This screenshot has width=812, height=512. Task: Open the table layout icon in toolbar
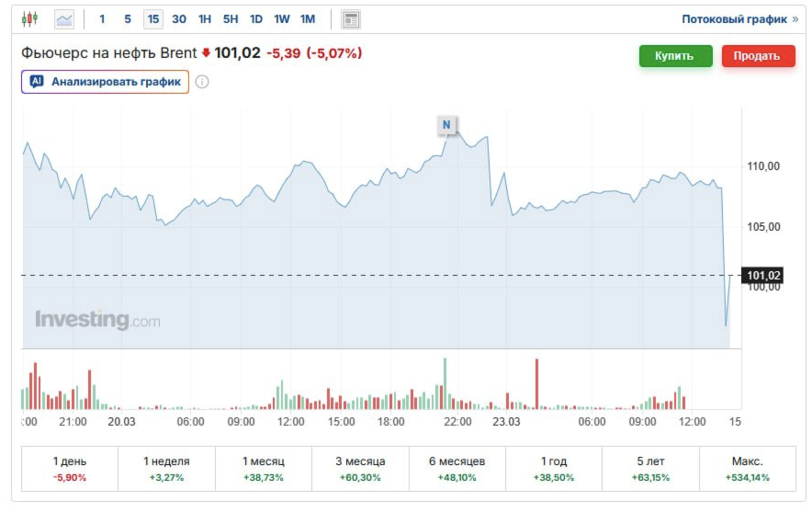(351, 19)
